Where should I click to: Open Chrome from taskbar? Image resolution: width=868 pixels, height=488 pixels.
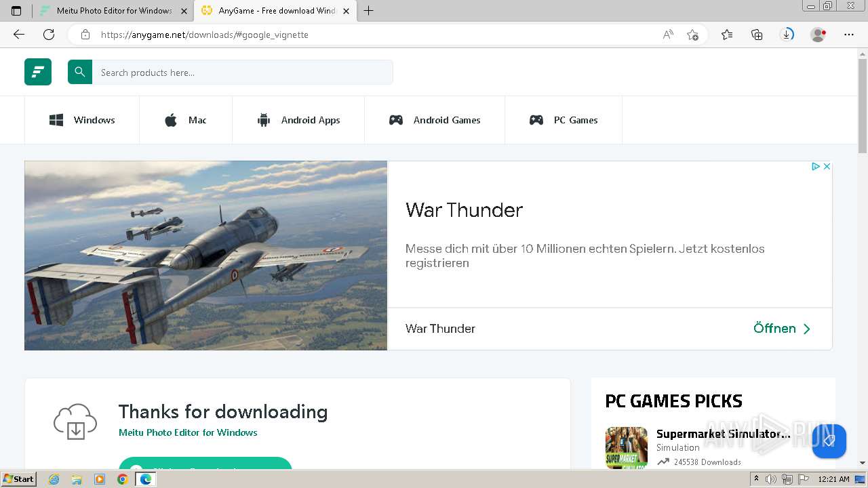click(x=122, y=479)
